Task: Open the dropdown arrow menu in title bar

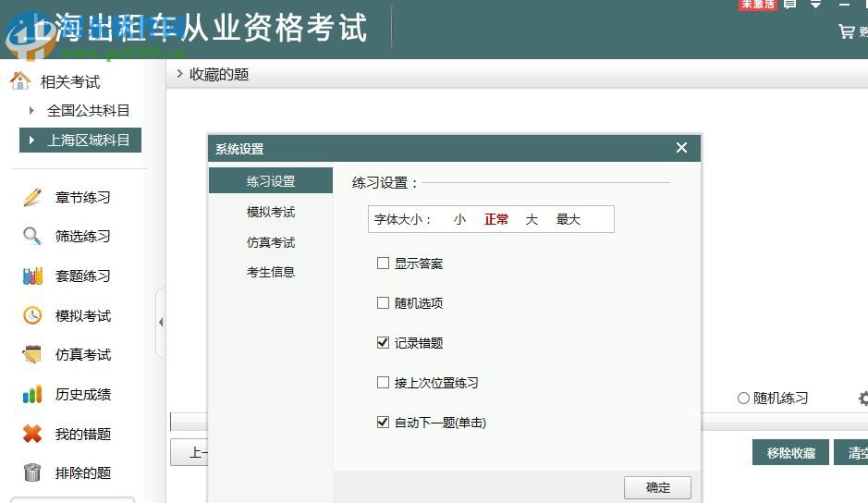Action: tap(816, 5)
